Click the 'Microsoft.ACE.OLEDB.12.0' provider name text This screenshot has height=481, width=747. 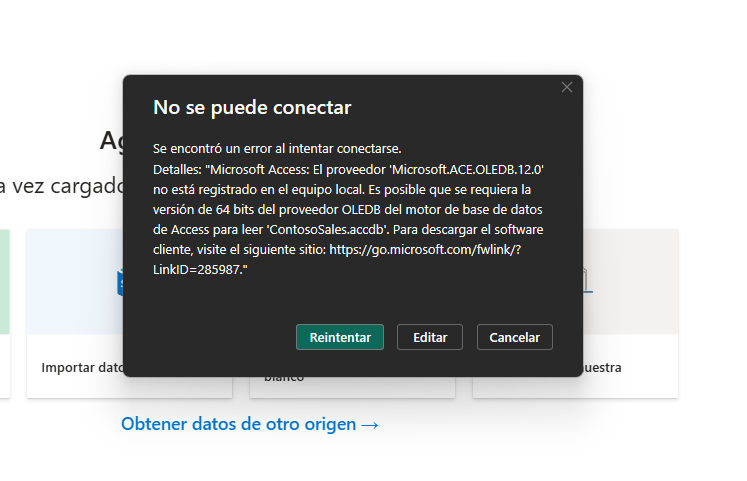click(x=464, y=167)
